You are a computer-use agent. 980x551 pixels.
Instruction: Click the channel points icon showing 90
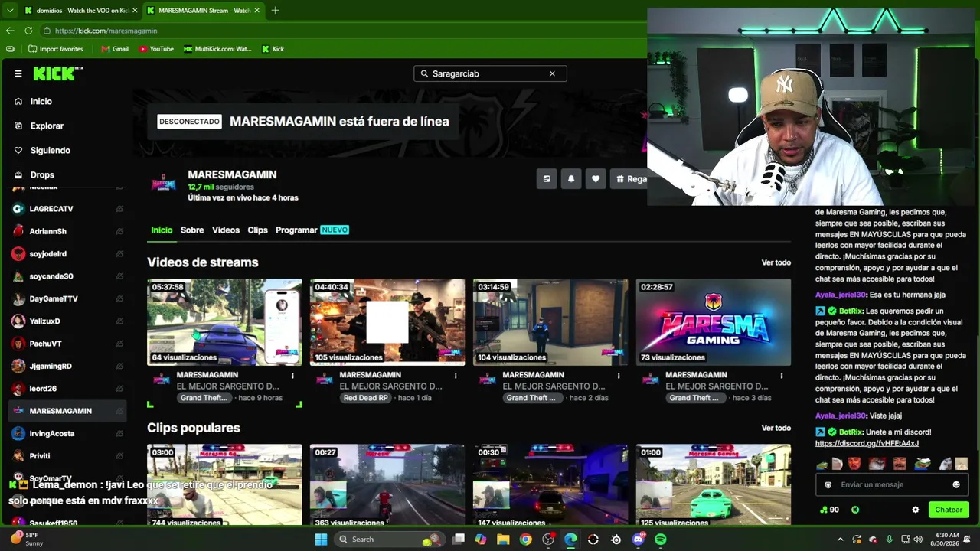[x=829, y=510]
